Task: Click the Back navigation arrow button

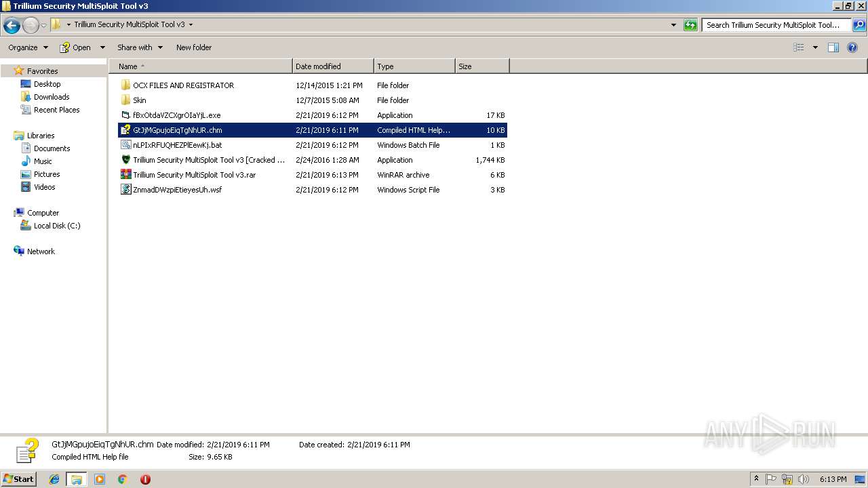Action: [12, 26]
